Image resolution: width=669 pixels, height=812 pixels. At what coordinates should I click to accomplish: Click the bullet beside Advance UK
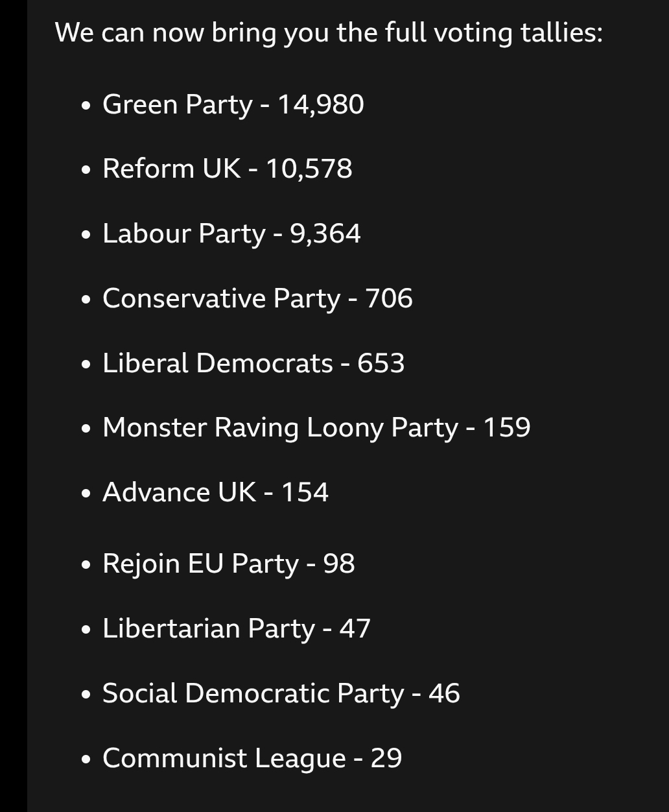(86, 494)
